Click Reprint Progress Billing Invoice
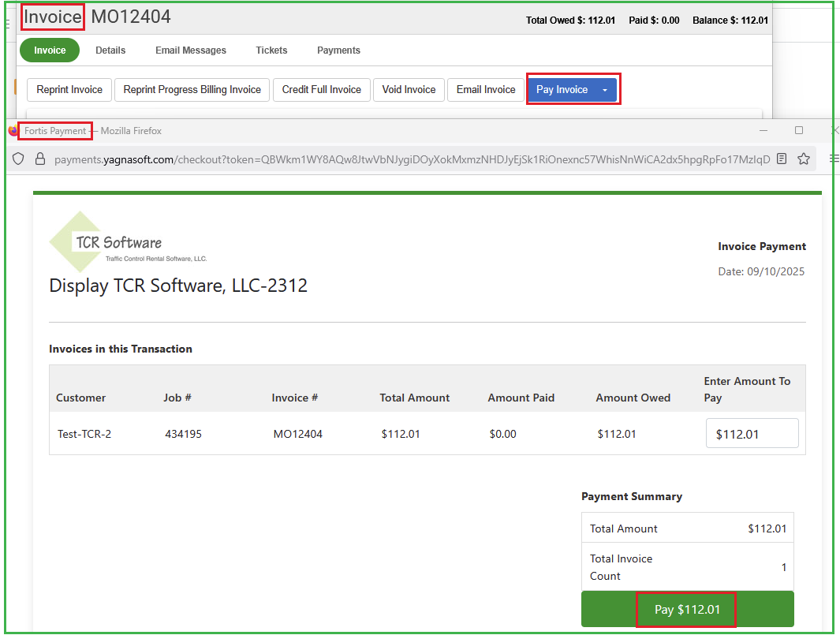840x635 pixels. point(192,89)
